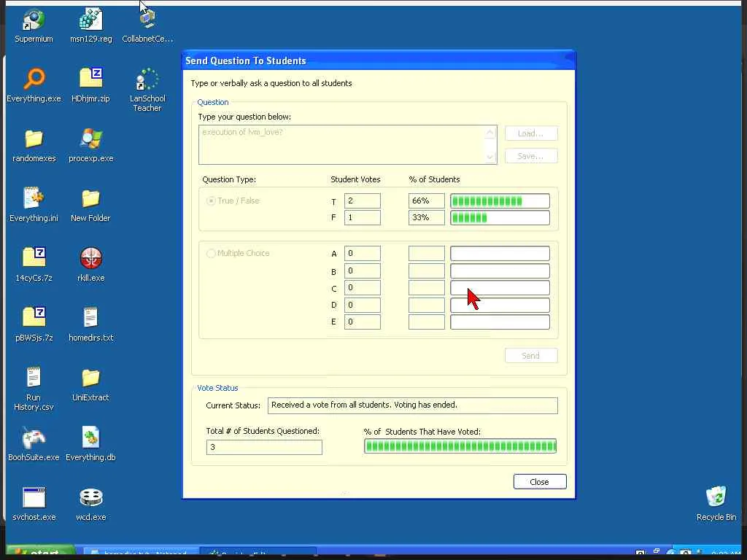Click the choice C votes field
Viewport: 747px width, 560px height.
(x=362, y=287)
